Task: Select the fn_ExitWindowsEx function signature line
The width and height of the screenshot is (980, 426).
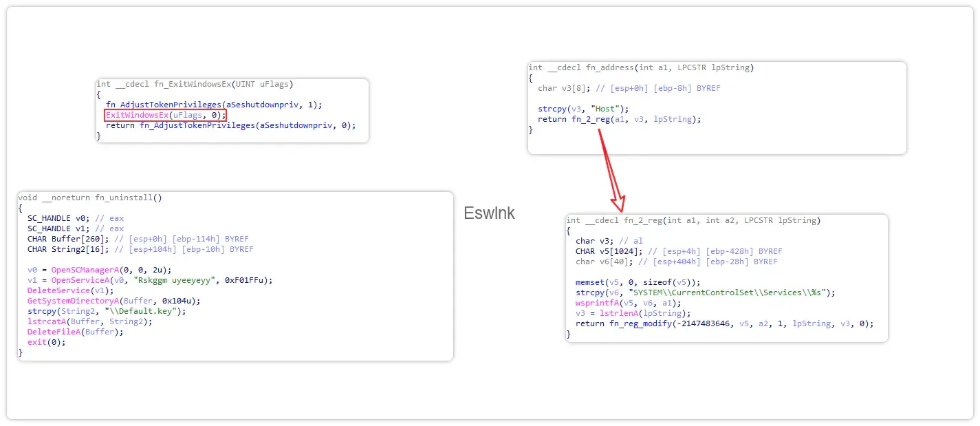Action: click(195, 84)
